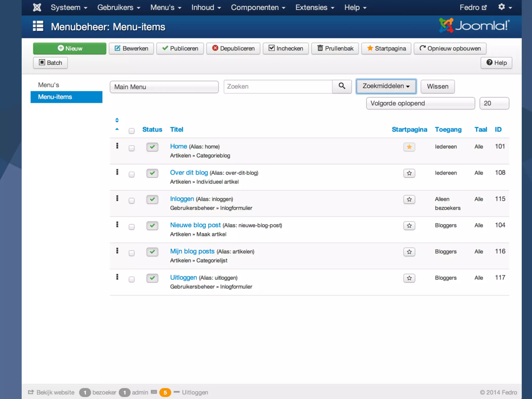Set Over dit blog as startpagina star
This screenshot has width=532, height=399.
(x=409, y=173)
